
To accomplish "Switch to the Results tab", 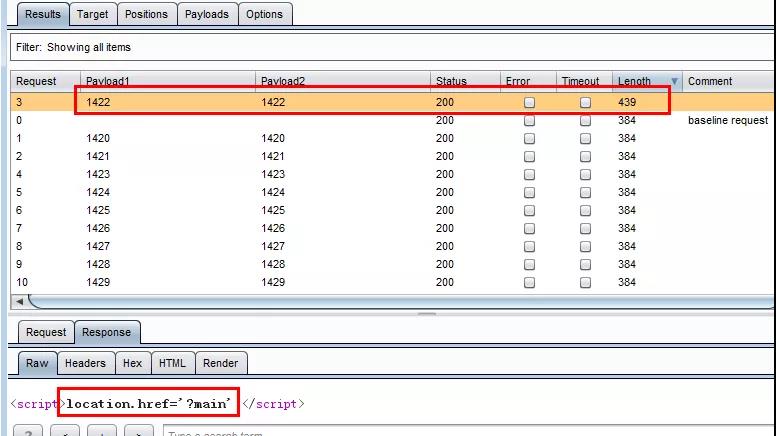I will (x=43, y=14).
